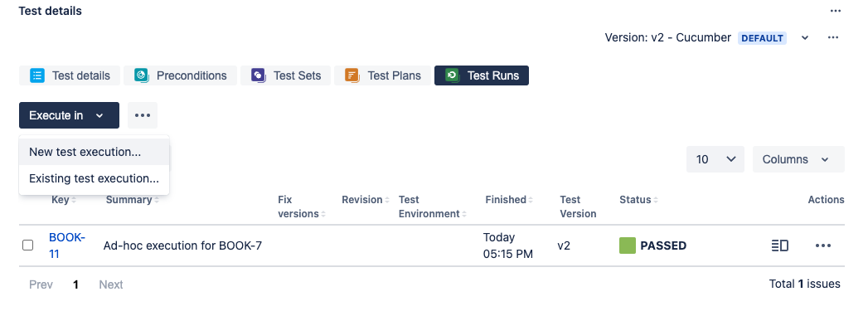Click the Test Sets tab icon
The width and height of the screenshot is (868, 316).
pos(259,75)
